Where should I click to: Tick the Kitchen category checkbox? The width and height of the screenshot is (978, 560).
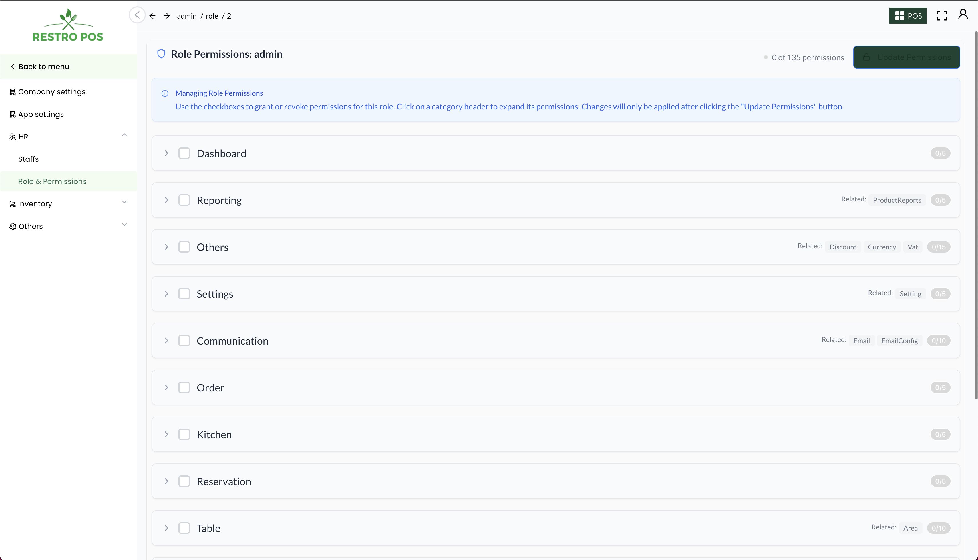coord(184,434)
